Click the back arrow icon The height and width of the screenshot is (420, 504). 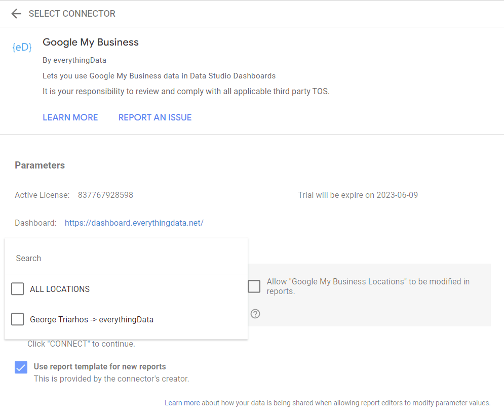click(x=16, y=14)
